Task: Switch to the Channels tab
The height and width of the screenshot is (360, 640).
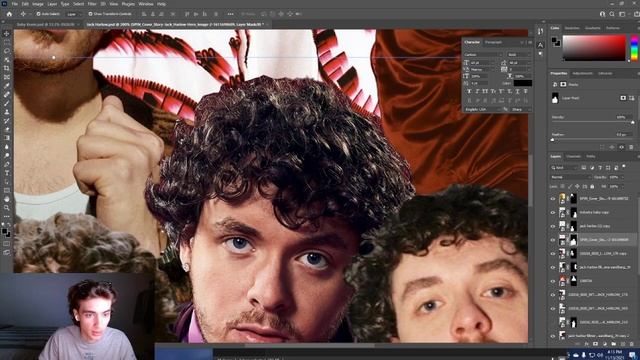Action: [x=573, y=156]
